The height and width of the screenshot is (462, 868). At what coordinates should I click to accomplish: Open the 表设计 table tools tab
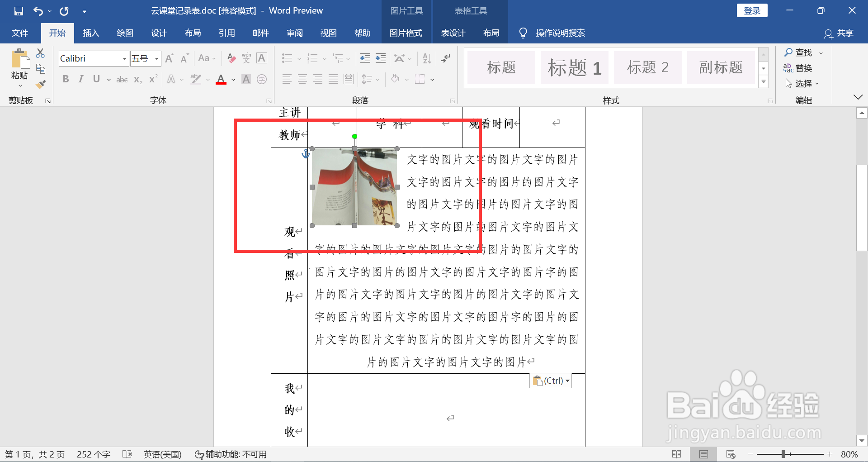453,33
